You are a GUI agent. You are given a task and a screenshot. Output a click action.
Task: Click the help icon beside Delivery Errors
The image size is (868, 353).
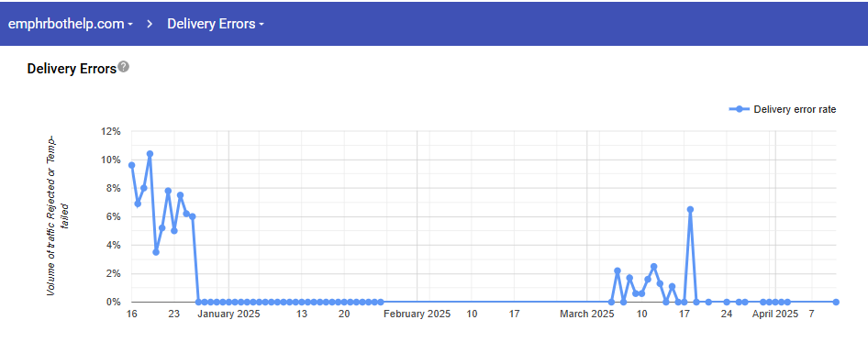pos(124,68)
